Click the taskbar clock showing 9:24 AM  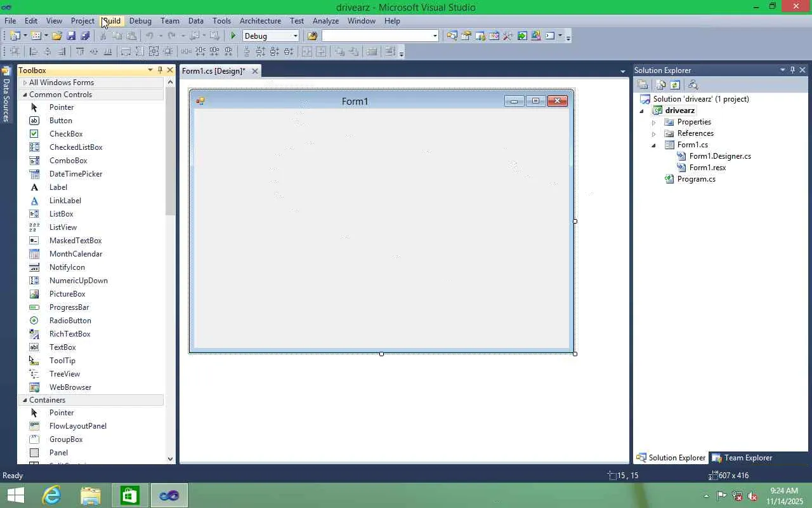(784, 495)
